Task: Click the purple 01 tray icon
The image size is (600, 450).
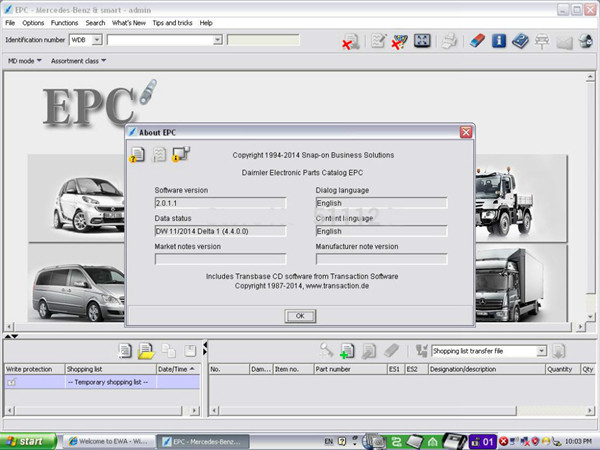Action: pos(483,442)
